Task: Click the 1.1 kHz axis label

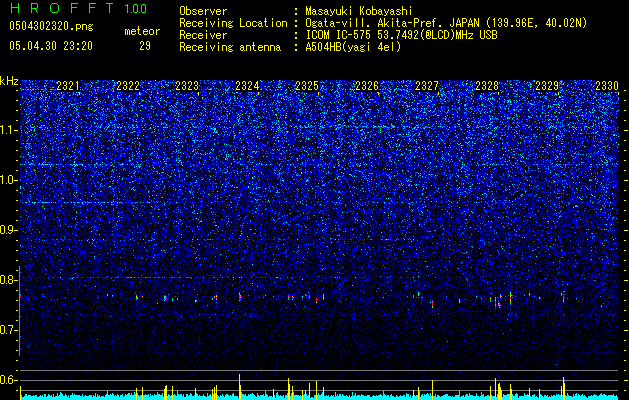Action: coord(8,130)
